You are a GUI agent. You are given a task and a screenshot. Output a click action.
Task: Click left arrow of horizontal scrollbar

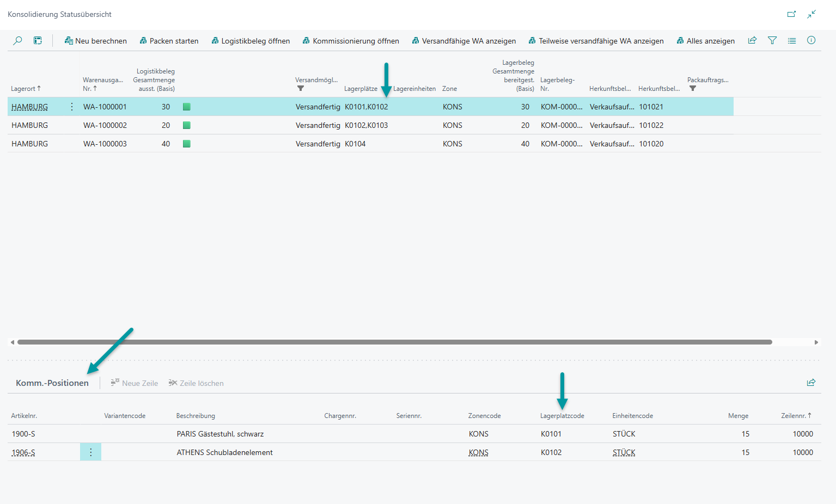tap(12, 342)
